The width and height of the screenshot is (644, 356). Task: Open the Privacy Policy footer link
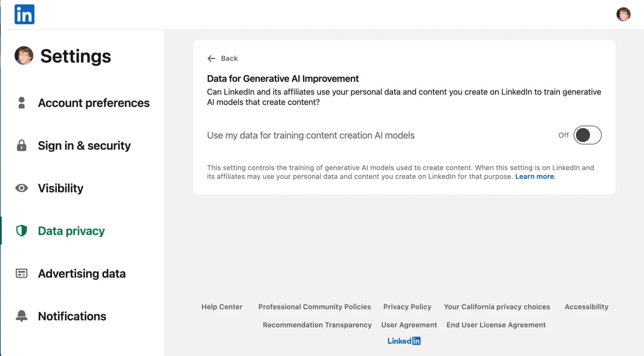pos(407,307)
